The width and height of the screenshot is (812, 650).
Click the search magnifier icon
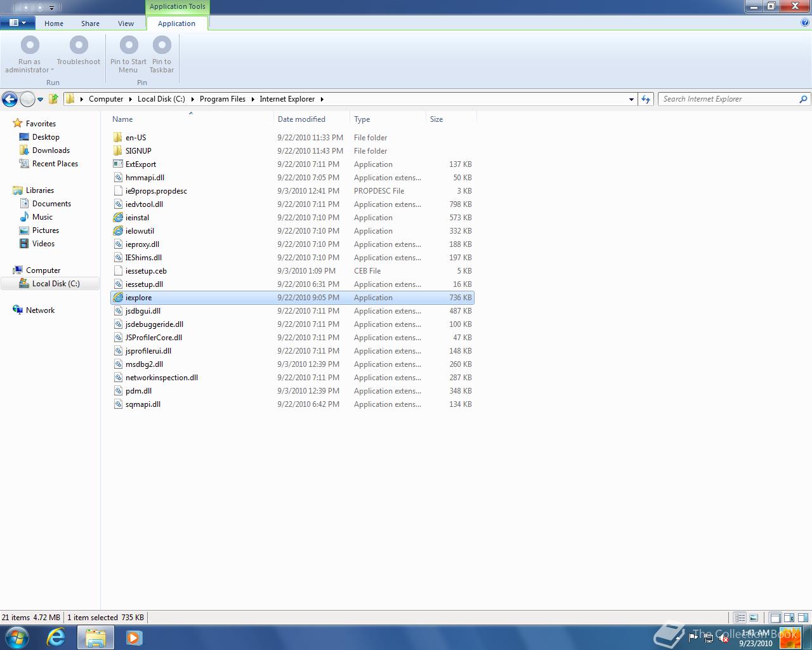803,99
